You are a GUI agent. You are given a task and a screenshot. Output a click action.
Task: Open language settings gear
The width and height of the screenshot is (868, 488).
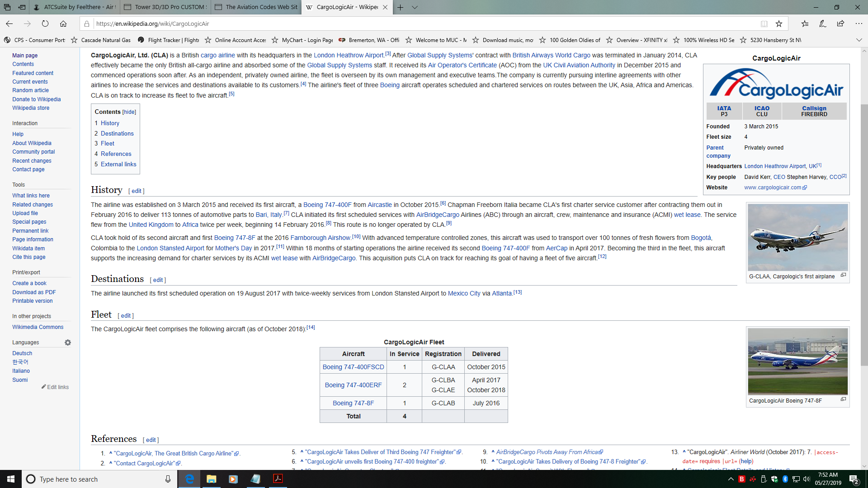68,343
